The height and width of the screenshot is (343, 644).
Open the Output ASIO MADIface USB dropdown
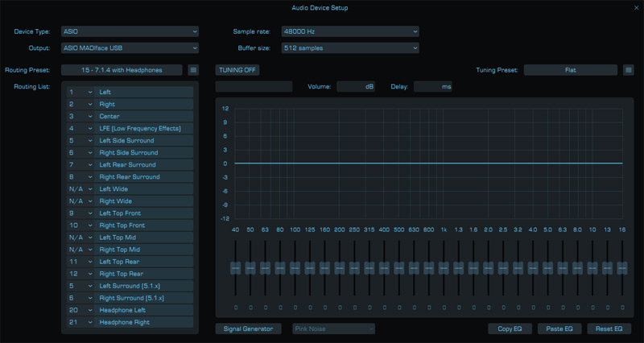130,48
